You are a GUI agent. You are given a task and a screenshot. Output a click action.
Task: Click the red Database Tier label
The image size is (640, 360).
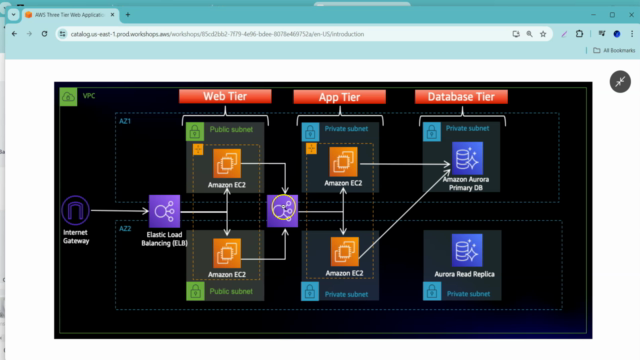461,97
